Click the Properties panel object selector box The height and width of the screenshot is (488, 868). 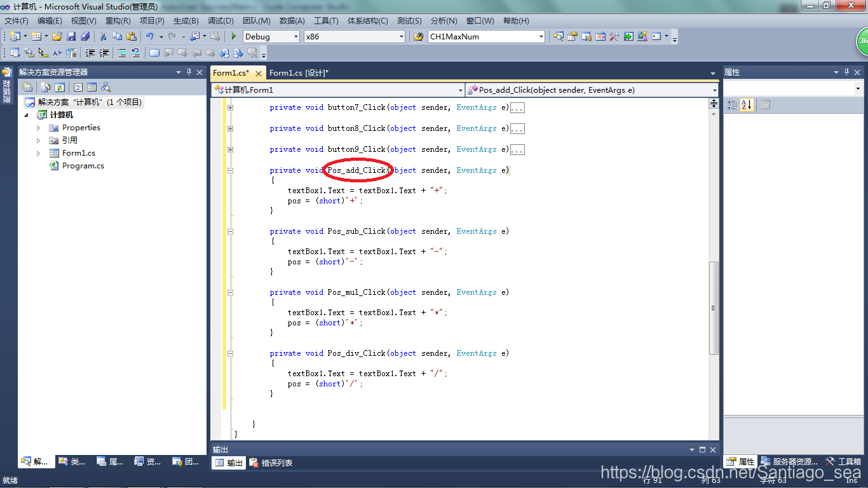(x=792, y=89)
